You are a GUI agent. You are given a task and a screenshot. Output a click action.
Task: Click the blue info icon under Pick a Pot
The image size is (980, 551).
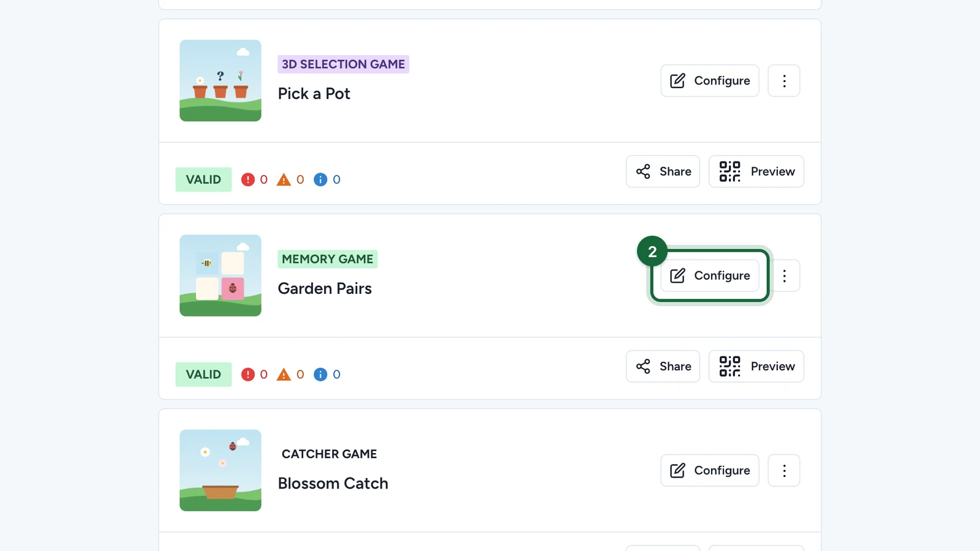320,179
